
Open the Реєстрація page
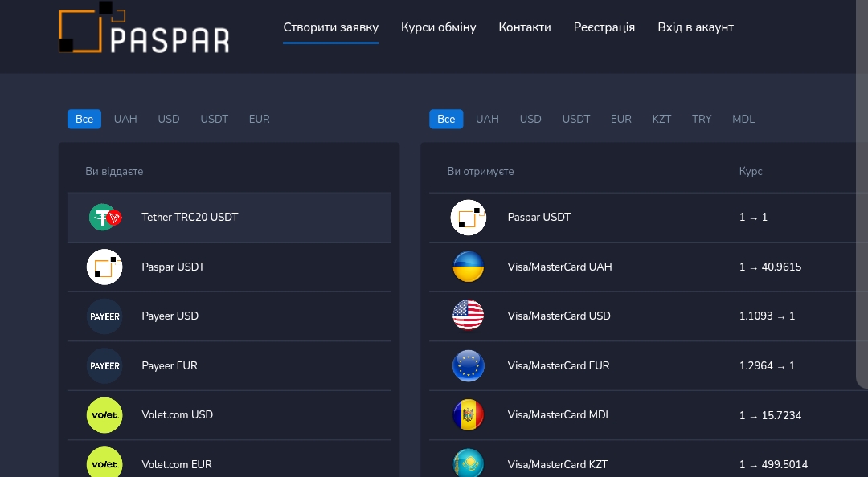(x=604, y=27)
